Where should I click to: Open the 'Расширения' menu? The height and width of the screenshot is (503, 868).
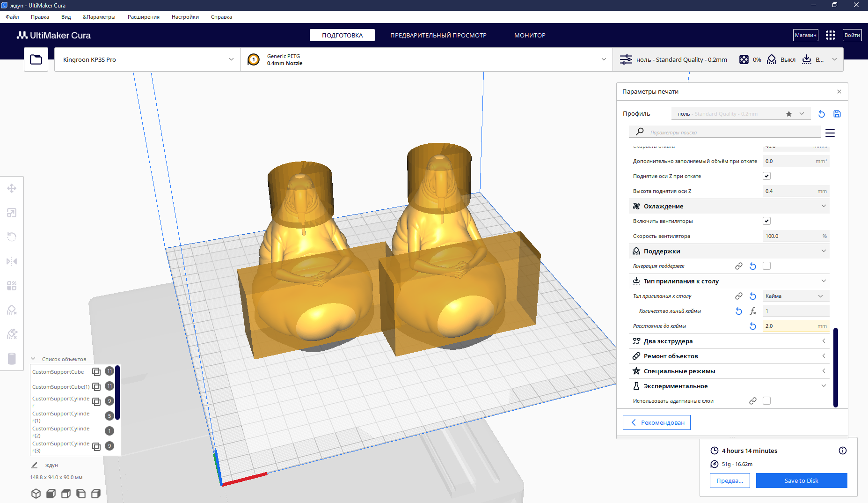(143, 17)
